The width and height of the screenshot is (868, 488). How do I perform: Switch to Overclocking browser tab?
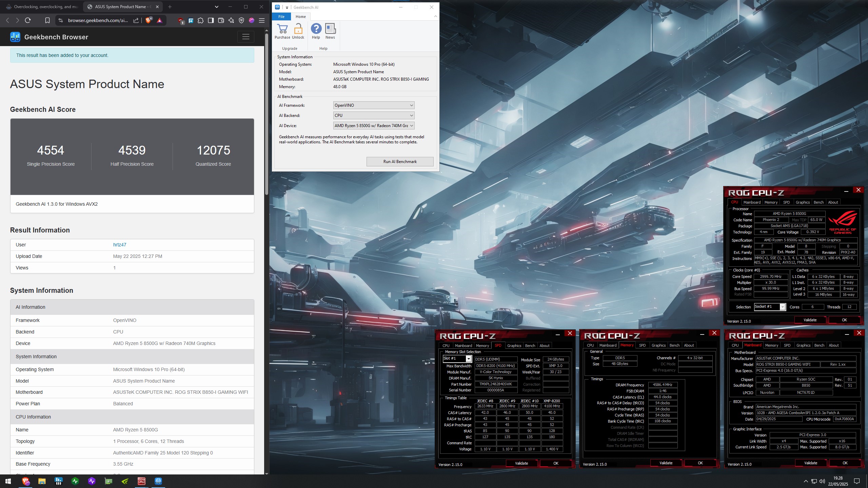point(42,7)
